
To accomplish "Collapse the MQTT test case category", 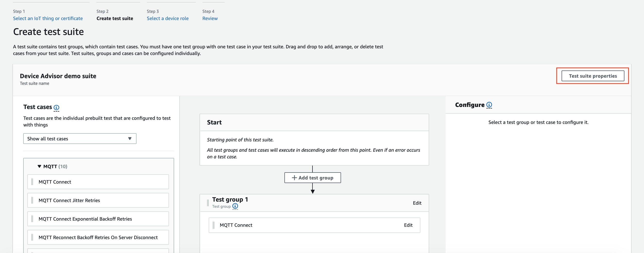I will click(x=39, y=167).
